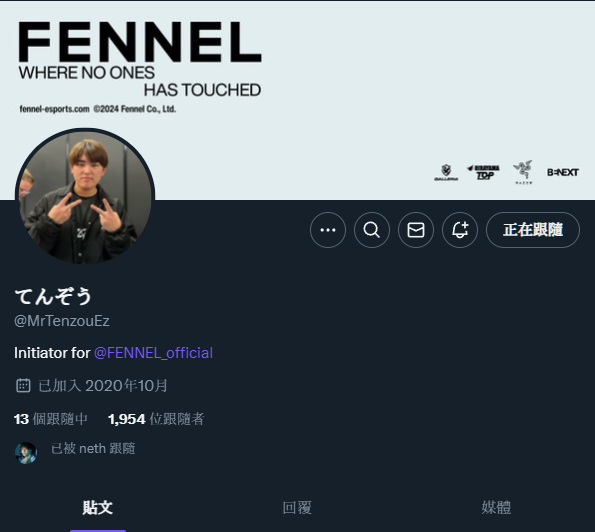595x532 pixels.
Task: Click the Razer sponsor logo in banner
Action: 523,172
